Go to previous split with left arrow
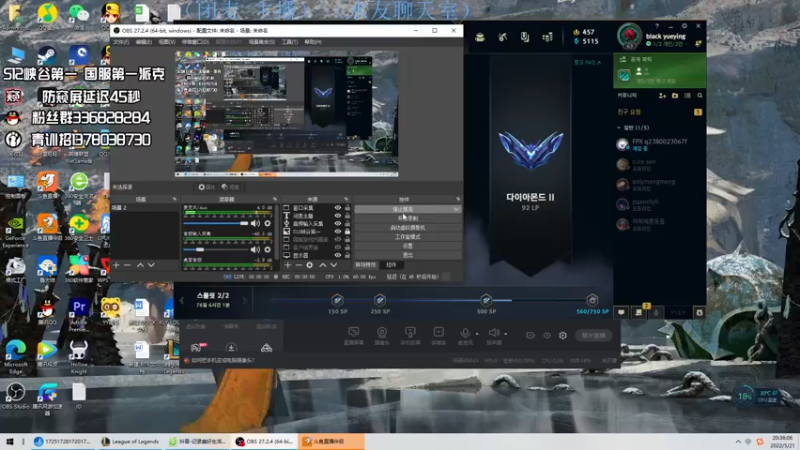This screenshot has height=450, width=800. tap(181, 301)
